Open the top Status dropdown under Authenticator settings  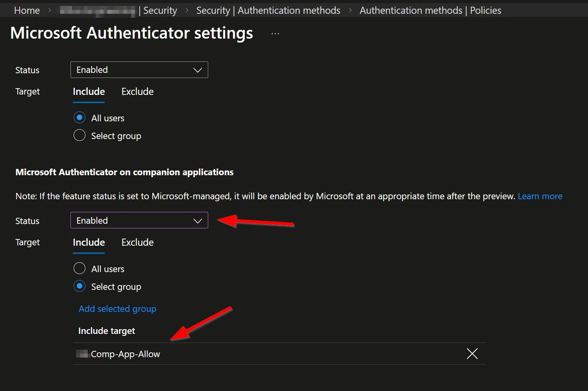pos(139,70)
